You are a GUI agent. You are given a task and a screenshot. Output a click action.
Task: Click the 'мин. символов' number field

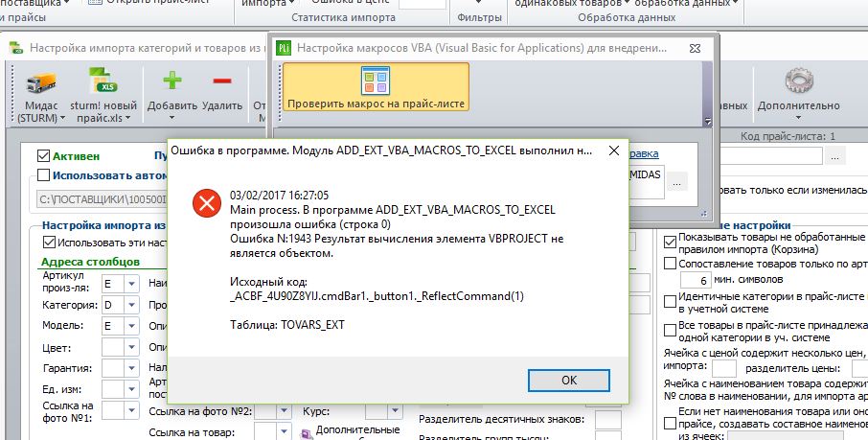point(696,280)
